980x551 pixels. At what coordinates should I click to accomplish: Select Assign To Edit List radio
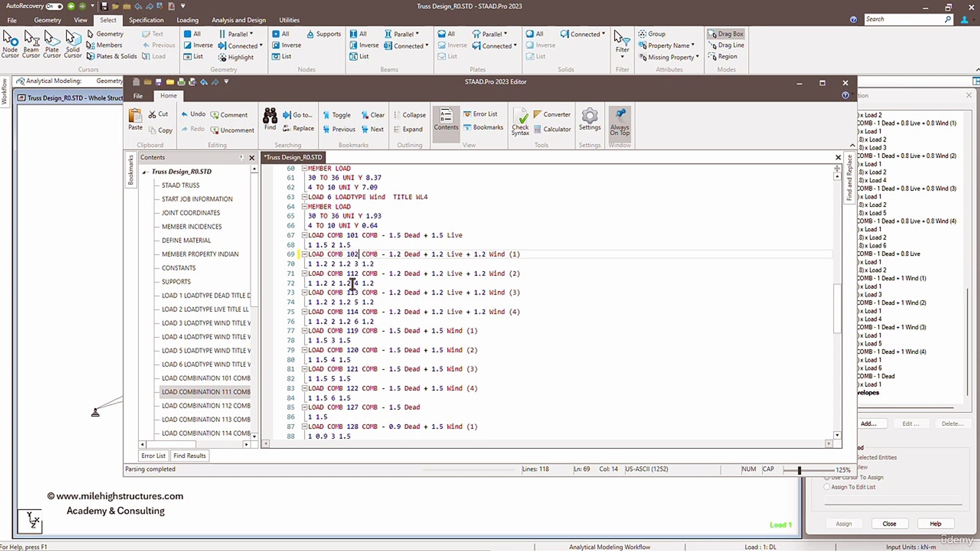827,487
